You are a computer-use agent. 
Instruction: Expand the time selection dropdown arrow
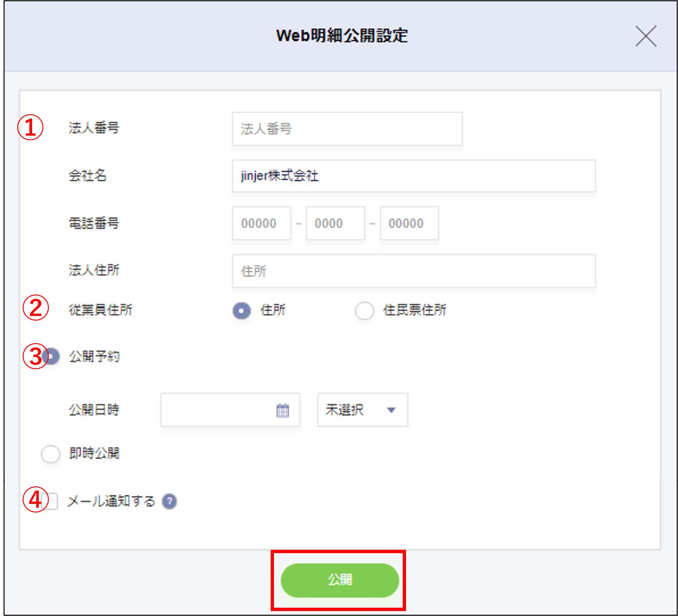391,410
